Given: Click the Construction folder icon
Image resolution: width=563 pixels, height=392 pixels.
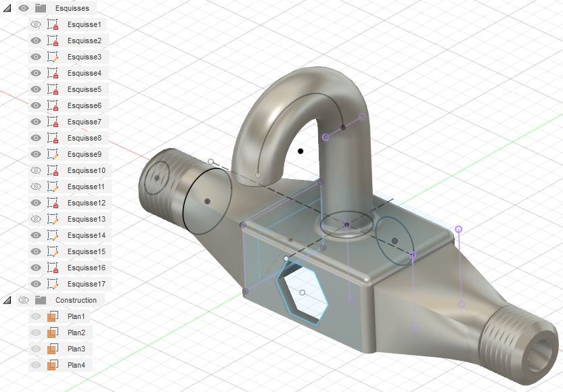Looking at the screenshot, I should pyautogui.click(x=41, y=300).
